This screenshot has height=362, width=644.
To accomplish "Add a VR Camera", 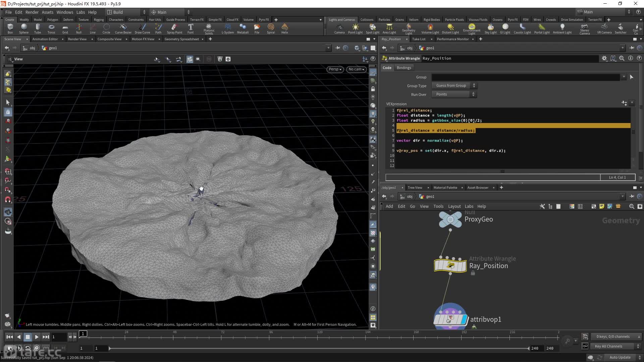I will [604, 29].
